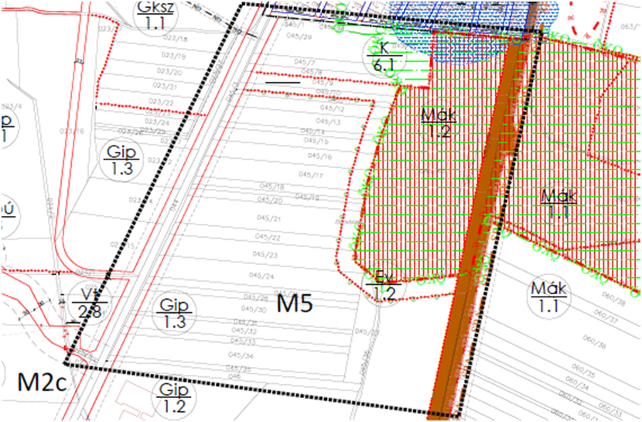
Task: Click the Gip 1.3 symbol next to Vt 2.8
Action: click(x=174, y=313)
